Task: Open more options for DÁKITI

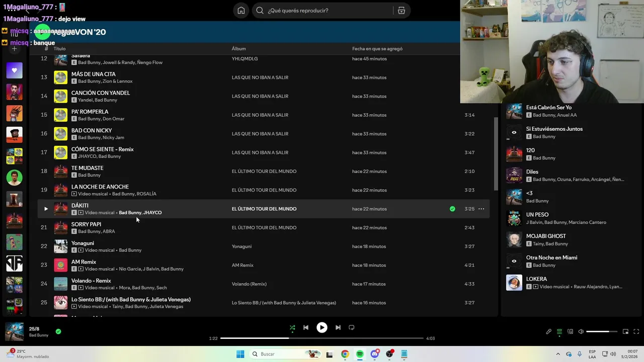Action: (481, 209)
